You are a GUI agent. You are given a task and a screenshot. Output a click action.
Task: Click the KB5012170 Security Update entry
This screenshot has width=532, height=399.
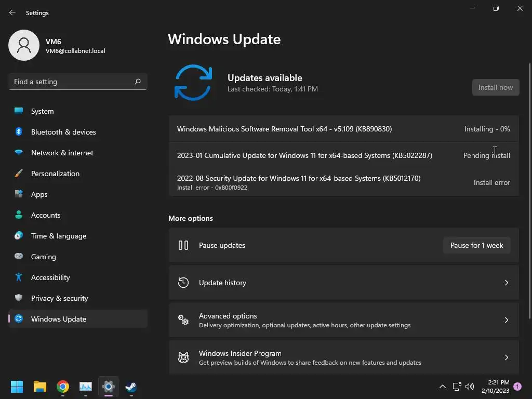click(344, 182)
